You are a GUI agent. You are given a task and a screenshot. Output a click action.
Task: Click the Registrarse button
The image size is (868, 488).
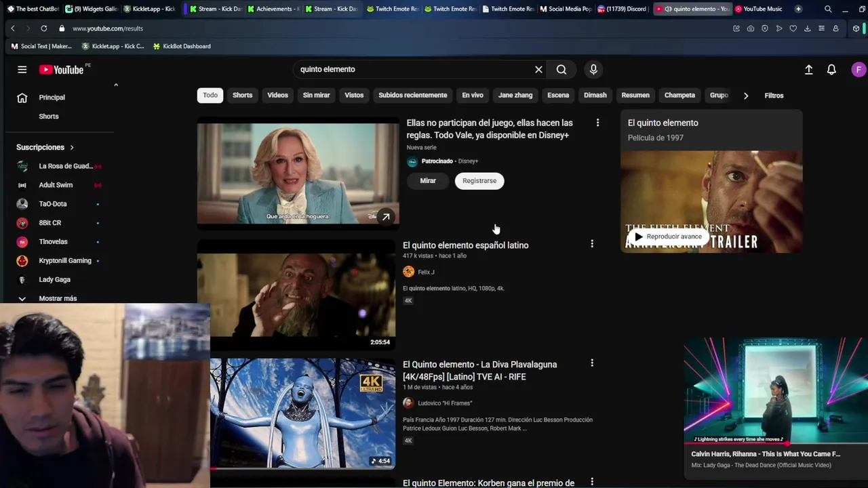pyautogui.click(x=479, y=181)
